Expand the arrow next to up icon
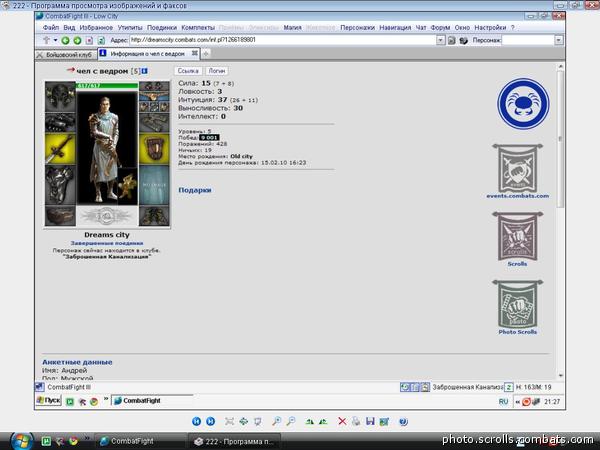The width and height of the screenshot is (600, 450). (55, 40)
